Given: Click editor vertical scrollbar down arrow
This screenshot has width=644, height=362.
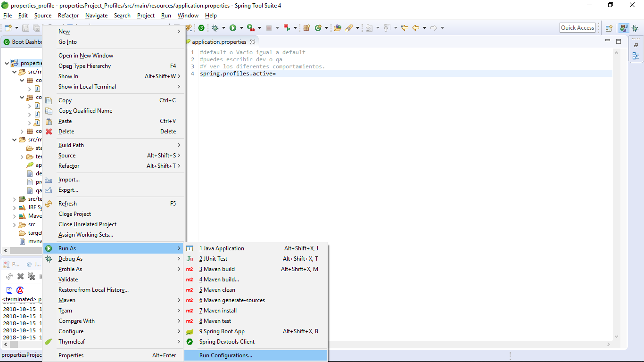Looking at the screenshot, I should pos(616,337).
